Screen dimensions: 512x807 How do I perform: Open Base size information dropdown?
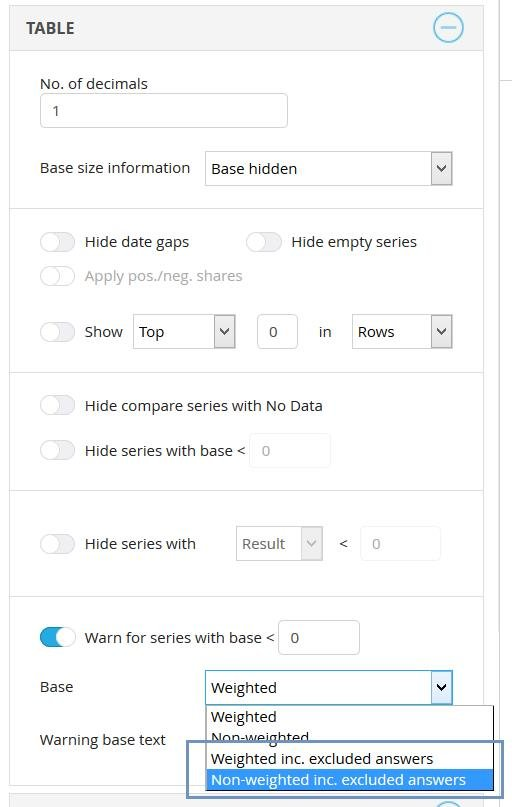[328, 168]
